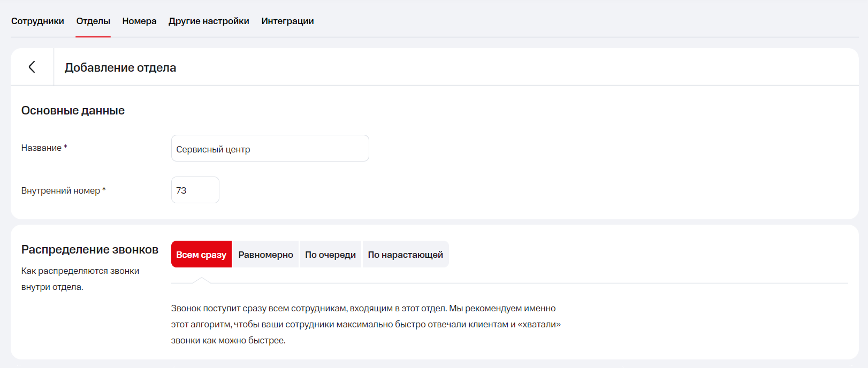Select По очереди call distribution
868x368 pixels.
pyautogui.click(x=330, y=255)
